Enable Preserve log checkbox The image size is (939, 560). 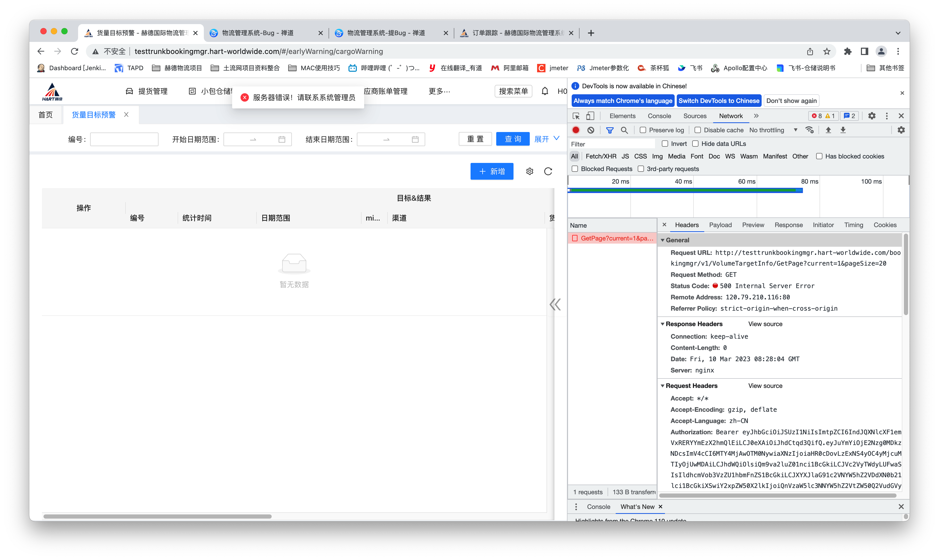click(643, 130)
